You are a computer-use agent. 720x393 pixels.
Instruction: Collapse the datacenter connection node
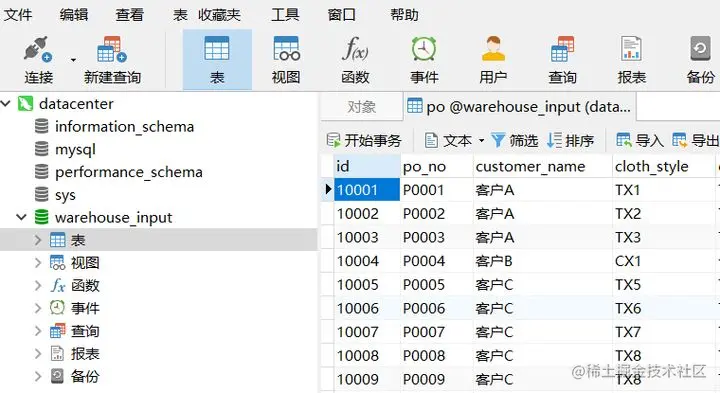tap(6, 103)
